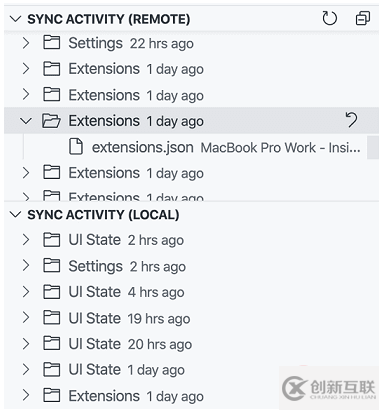Click open-folder icon of the expanded Extensions entry

pyautogui.click(x=51, y=121)
